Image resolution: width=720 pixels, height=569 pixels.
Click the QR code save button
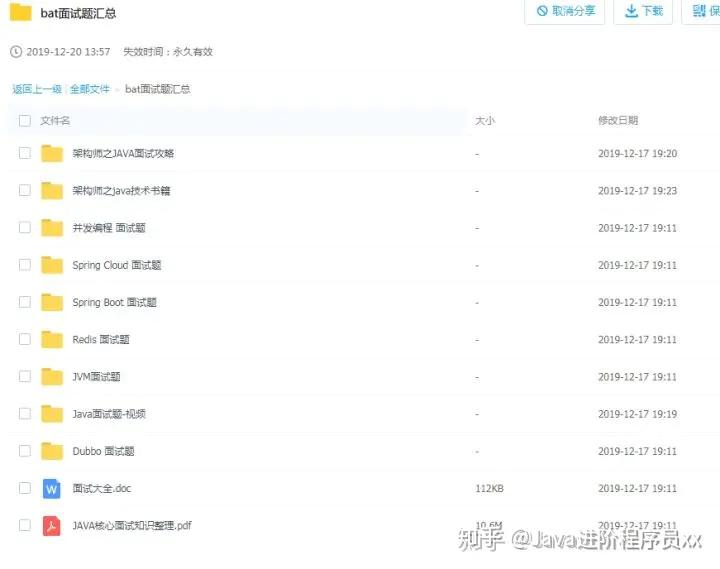(x=703, y=11)
